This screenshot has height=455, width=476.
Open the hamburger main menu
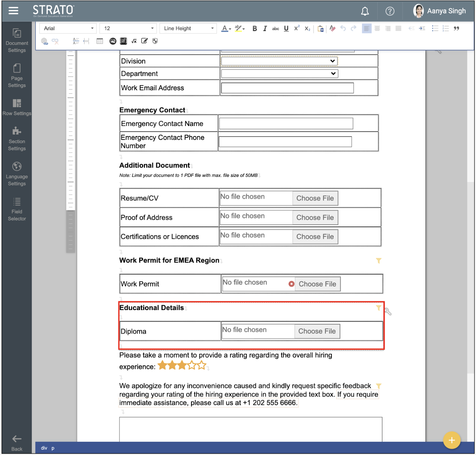click(13, 11)
